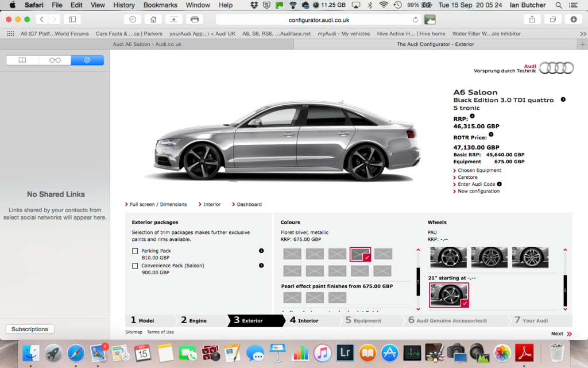588x368 pixels.
Task: Open the History menu in the menu bar
Action: (124, 5)
